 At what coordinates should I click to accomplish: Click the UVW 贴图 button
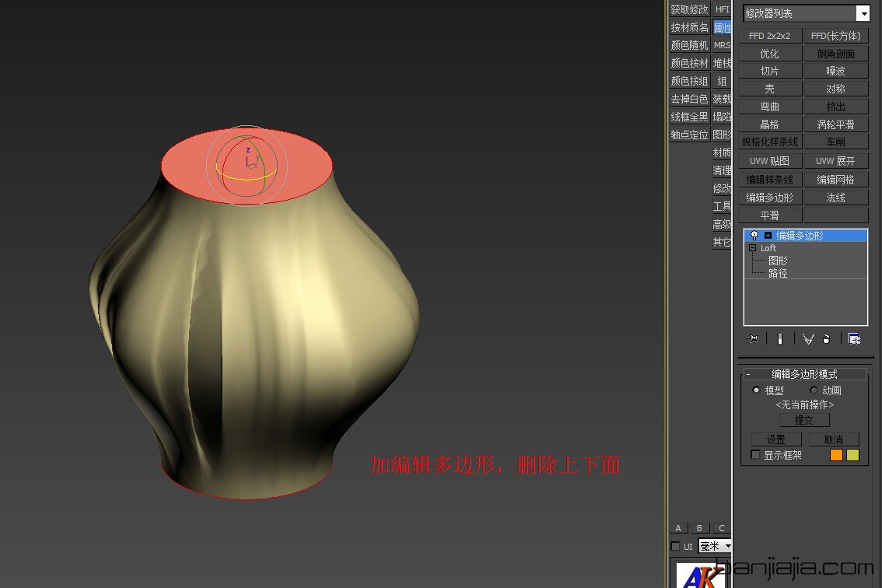pos(769,161)
